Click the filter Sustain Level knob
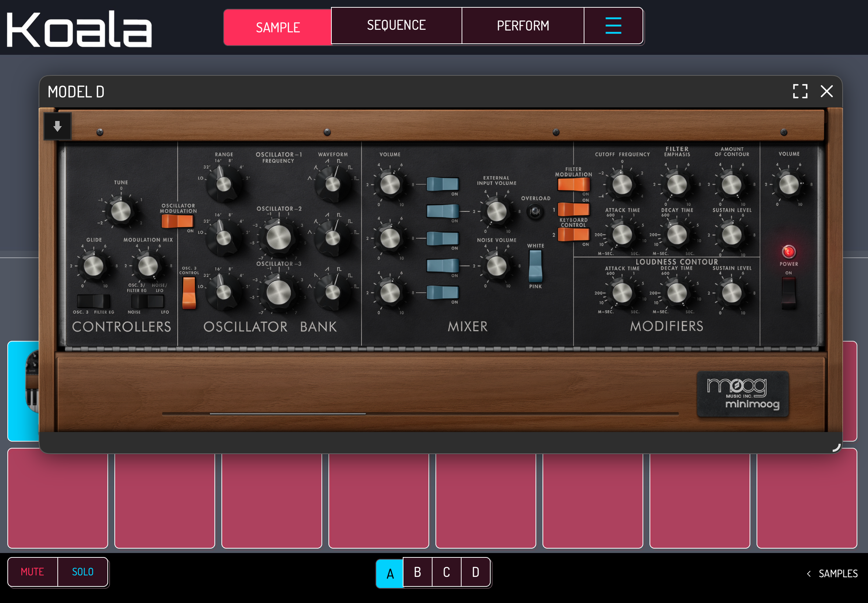The height and width of the screenshot is (603, 868). click(x=732, y=234)
